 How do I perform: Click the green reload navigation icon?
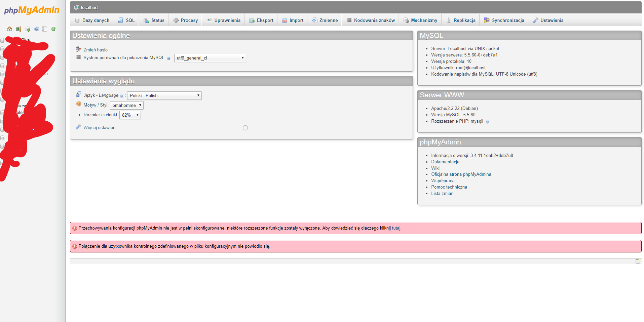53,29
